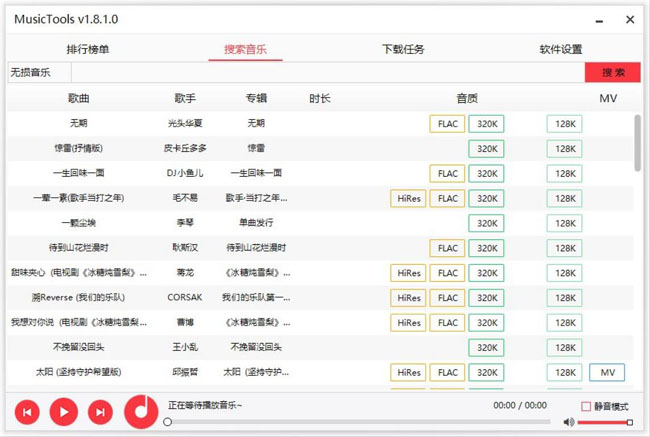Download FLAC for 一生回味一面
This screenshot has height=437, width=650.
pos(447,174)
